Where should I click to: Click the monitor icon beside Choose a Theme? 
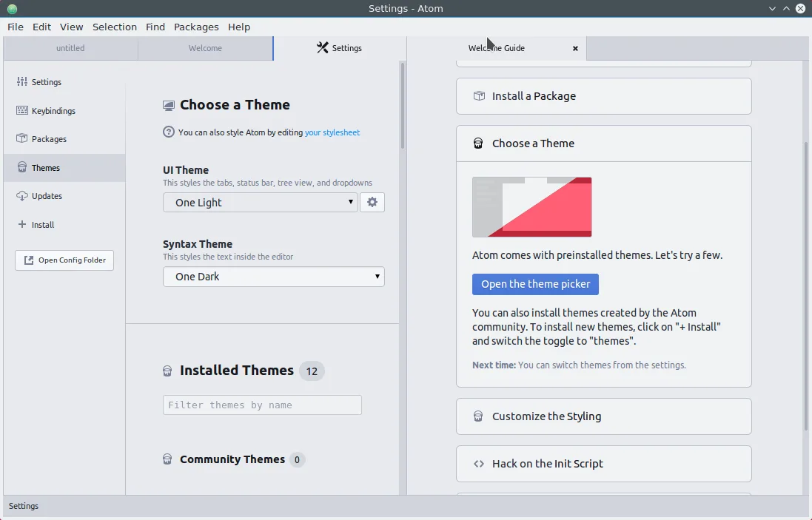pyautogui.click(x=169, y=106)
